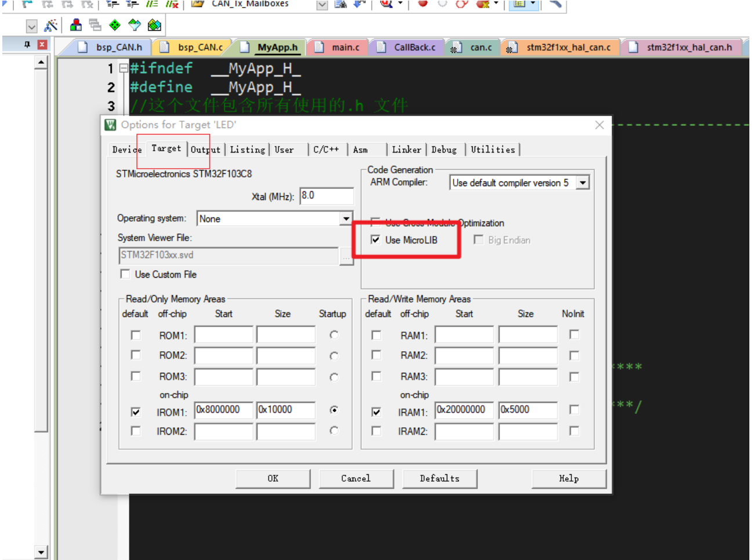Viewport: 754px width, 560px height.
Task: Open the stm32f1xx_hal_can.c editor tab
Action: point(560,48)
